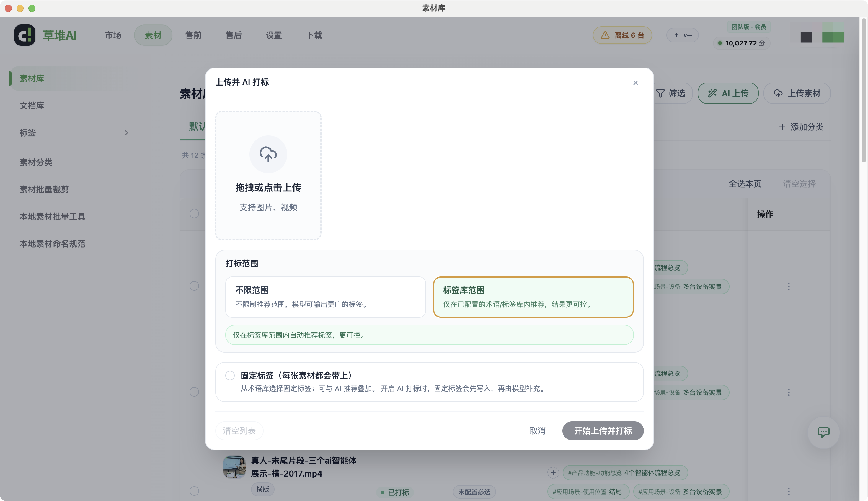Click the 已打标 status badge
This screenshot has width=868, height=501.
395,492
